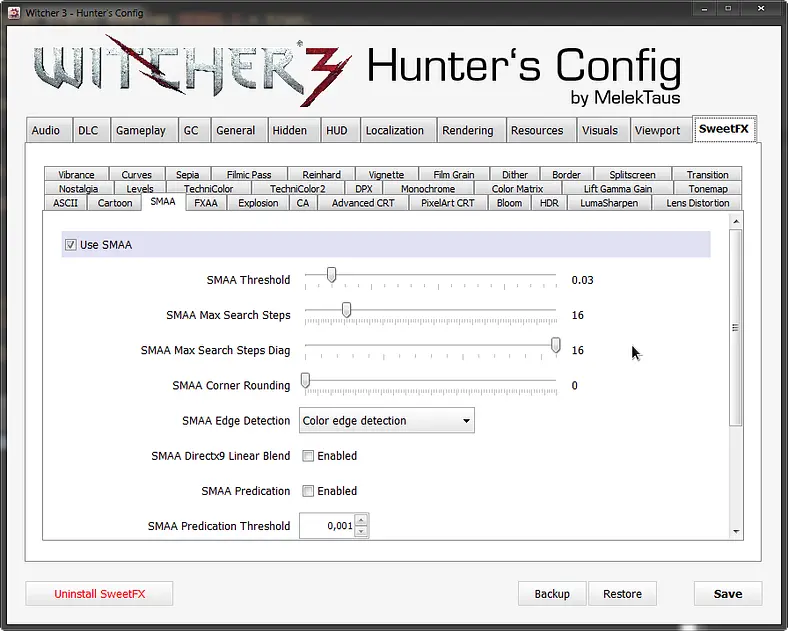The height and width of the screenshot is (631, 788).
Task: Open the SMAA Edge Detection dropdown
Action: pos(386,420)
